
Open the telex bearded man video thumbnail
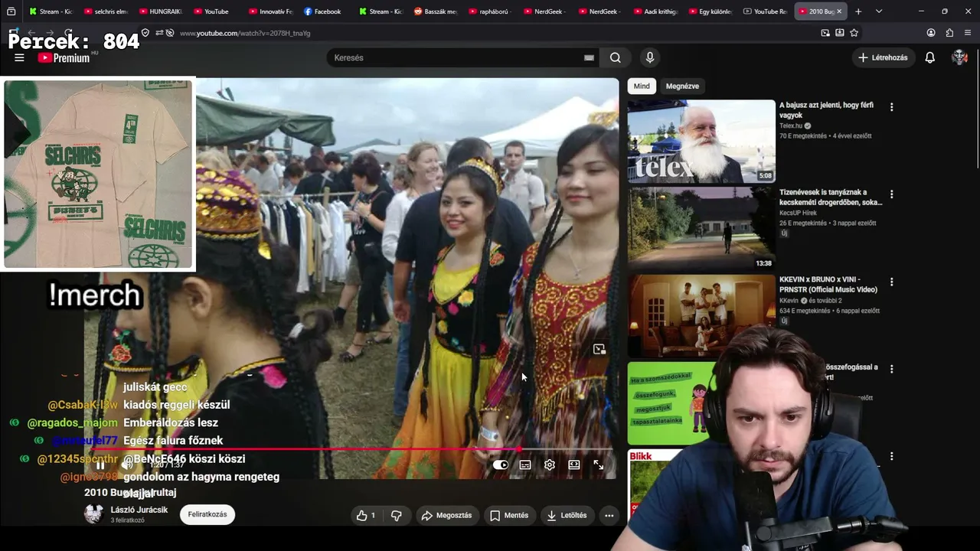701,142
